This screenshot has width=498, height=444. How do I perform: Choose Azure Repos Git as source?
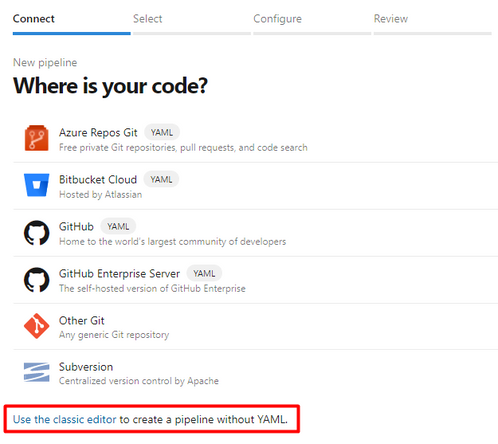coord(98,132)
